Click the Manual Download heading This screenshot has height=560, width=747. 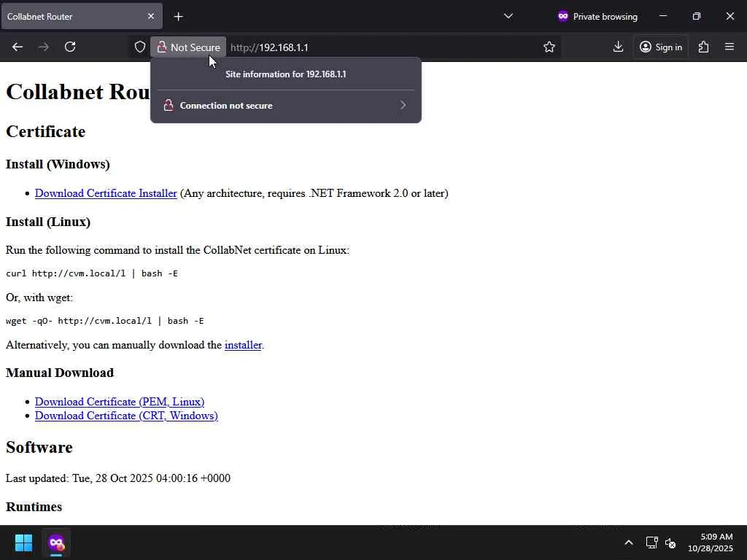pos(60,373)
